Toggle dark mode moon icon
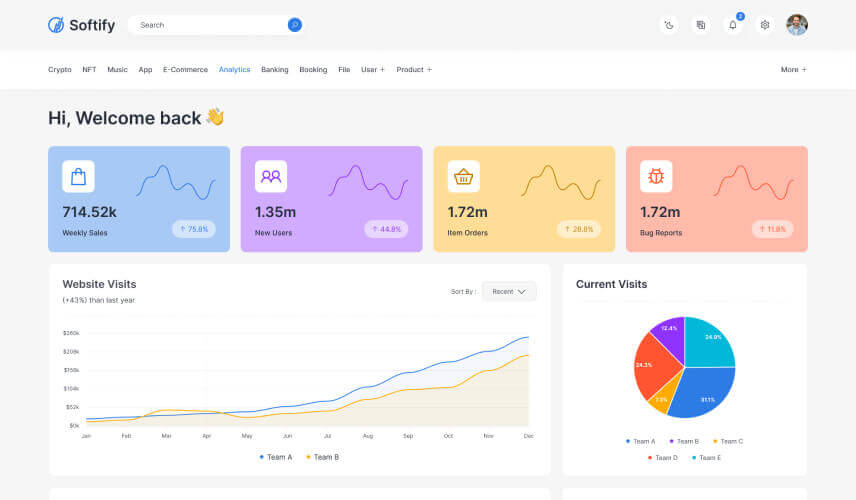Image resolution: width=856 pixels, height=500 pixels. coord(669,25)
